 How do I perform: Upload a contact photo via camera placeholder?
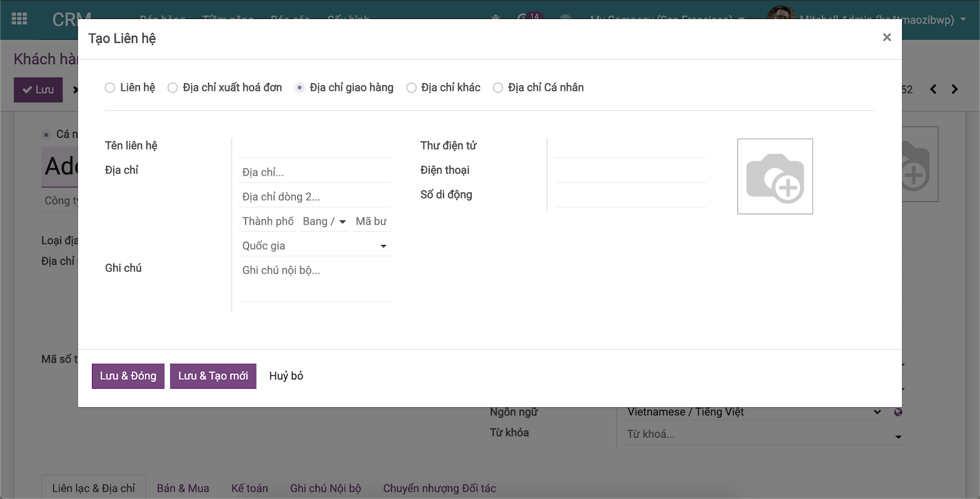point(775,176)
